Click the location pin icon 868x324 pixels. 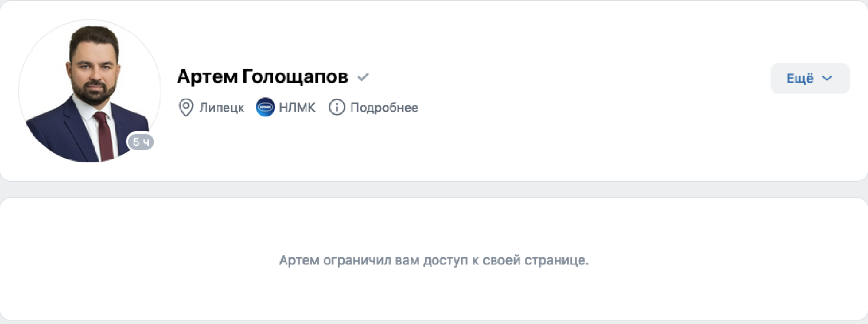(186, 107)
